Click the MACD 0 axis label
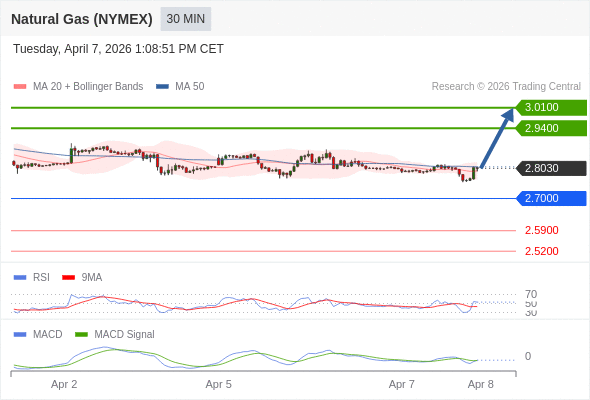Screen dimensions: 590x400 pyautogui.click(x=528, y=356)
